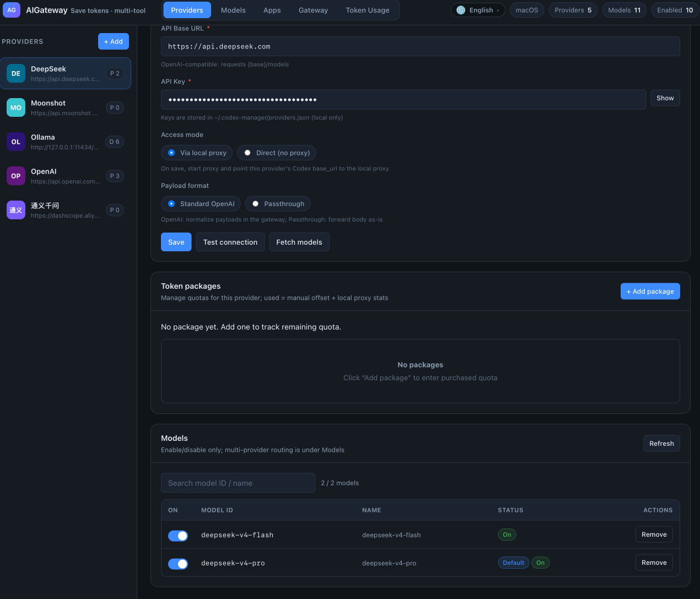Viewport: 700px width, 599px height.
Task: Click the On badge for deepseek-v4-flash
Action: point(507,535)
